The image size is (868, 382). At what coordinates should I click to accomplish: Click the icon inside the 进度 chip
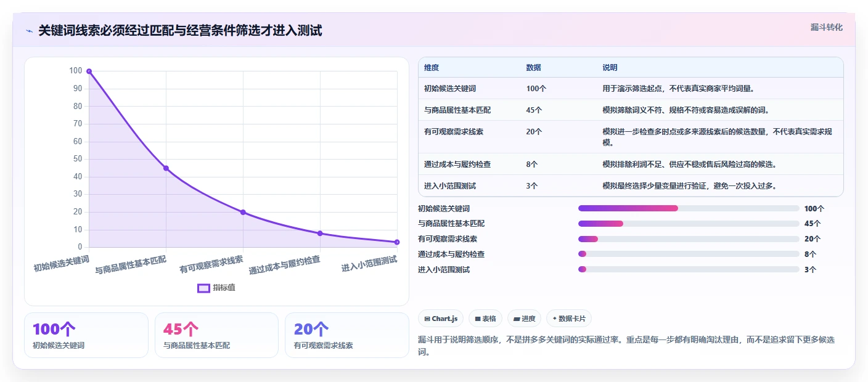[517, 319]
